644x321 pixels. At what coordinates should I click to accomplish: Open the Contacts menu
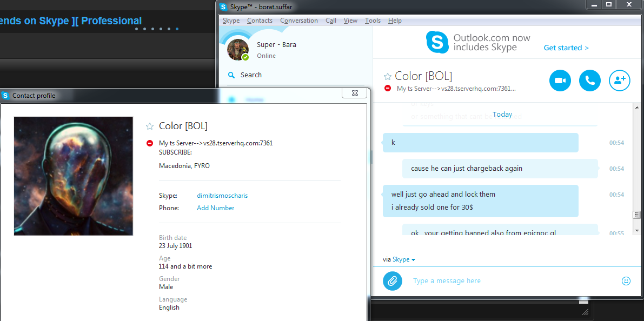pos(260,21)
